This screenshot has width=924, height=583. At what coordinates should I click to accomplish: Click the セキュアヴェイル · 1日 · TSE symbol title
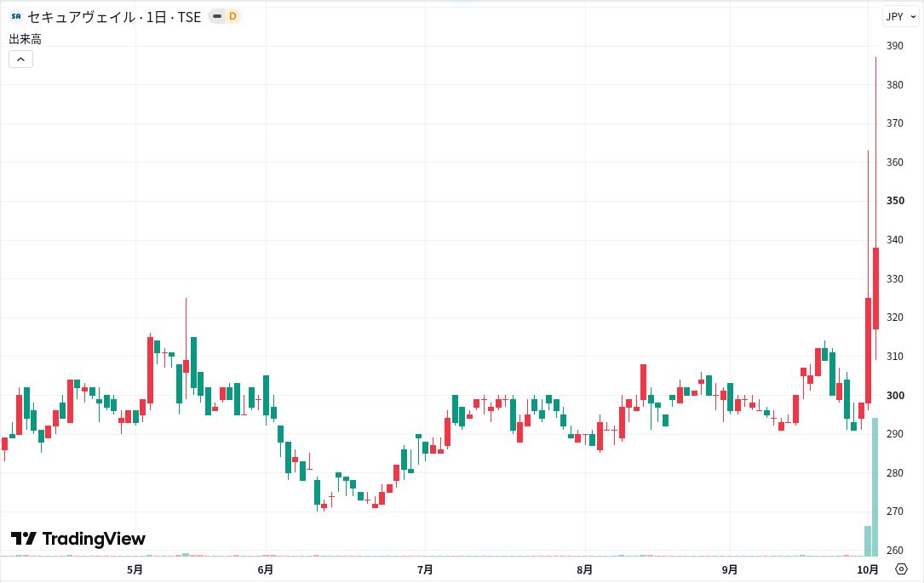click(114, 17)
